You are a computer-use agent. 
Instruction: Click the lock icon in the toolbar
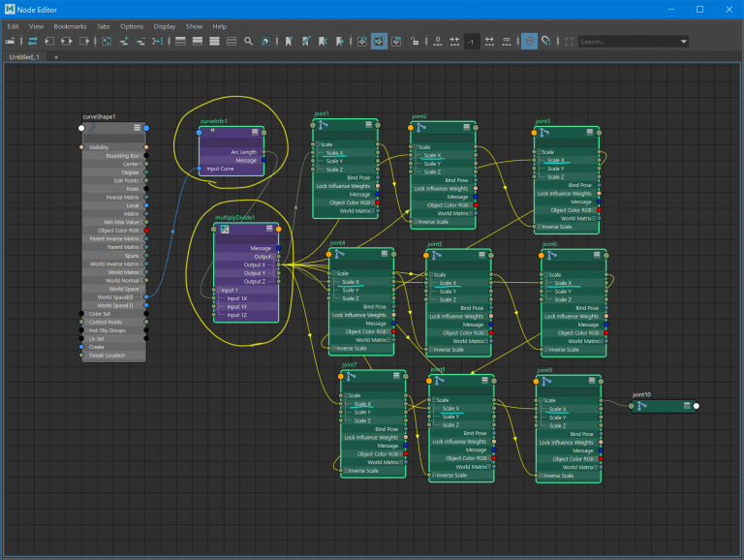click(x=415, y=42)
